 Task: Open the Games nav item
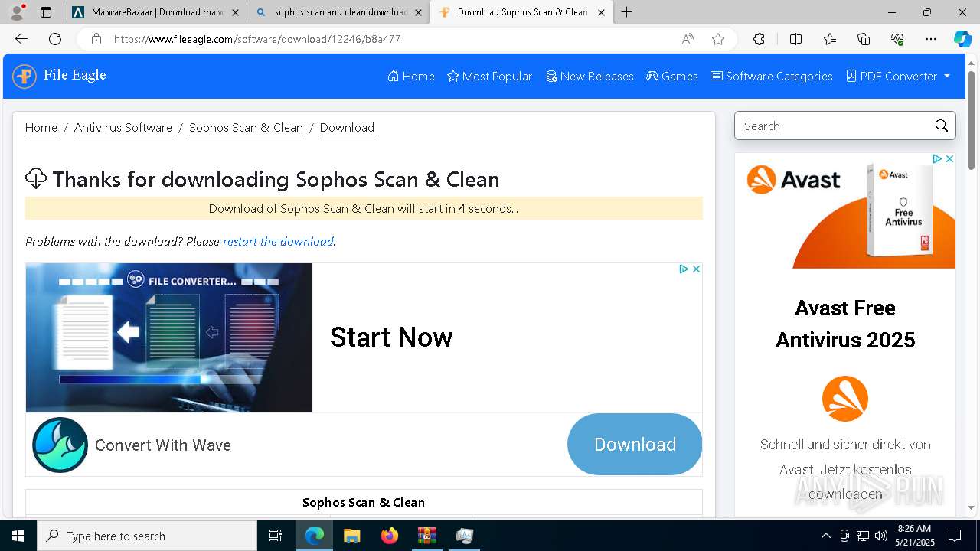(672, 76)
